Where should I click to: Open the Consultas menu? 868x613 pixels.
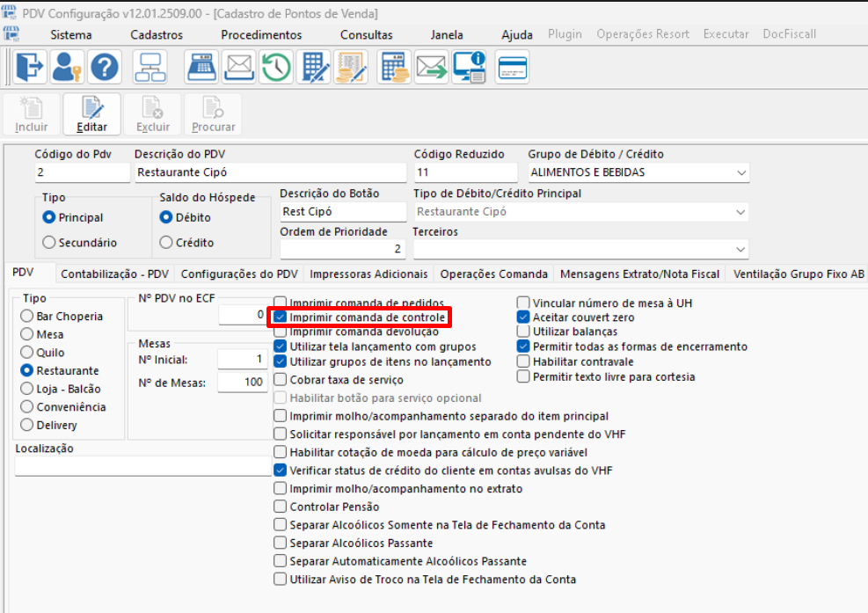[x=367, y=34]
